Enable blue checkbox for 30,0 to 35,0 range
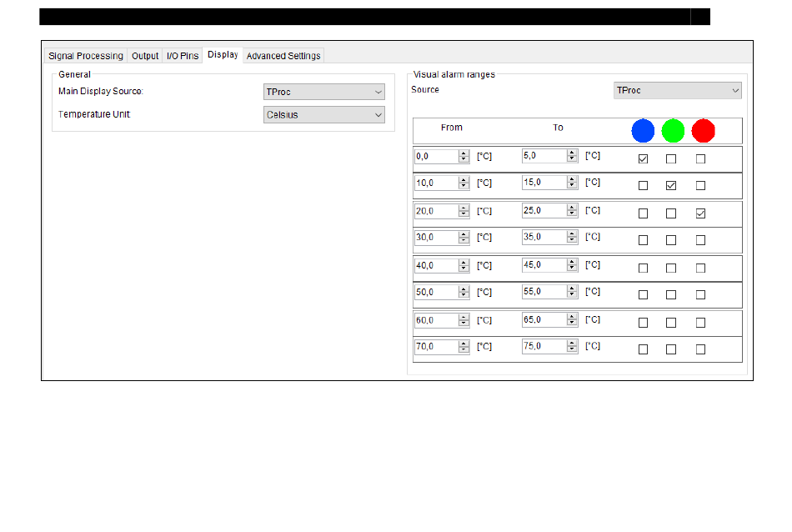The width and height of the screenshot is (792, 532). [x=643, y=240]
